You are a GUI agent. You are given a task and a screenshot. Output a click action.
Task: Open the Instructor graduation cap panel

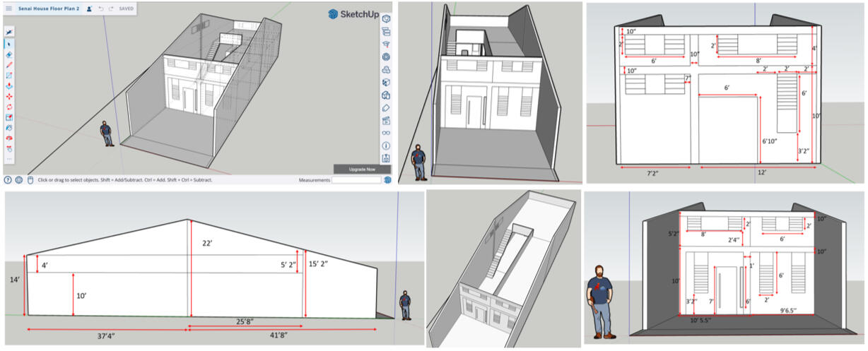coord(386,44)
